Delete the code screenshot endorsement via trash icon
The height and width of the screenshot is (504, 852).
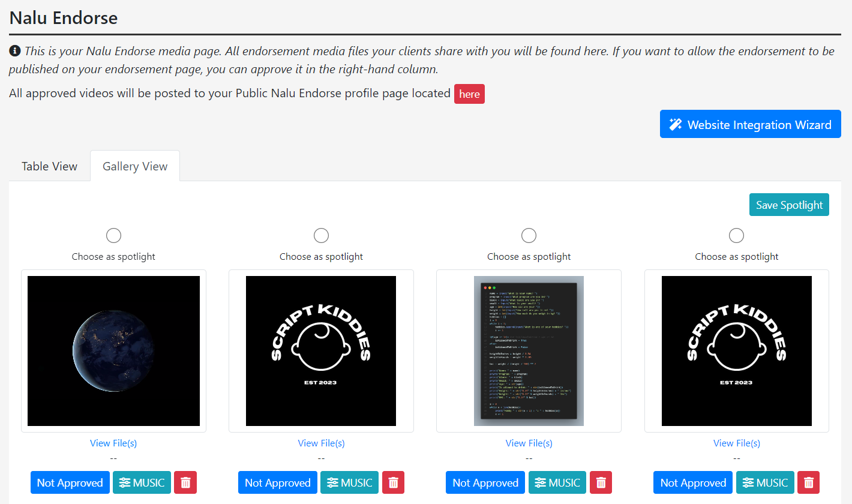pos(601,482)
